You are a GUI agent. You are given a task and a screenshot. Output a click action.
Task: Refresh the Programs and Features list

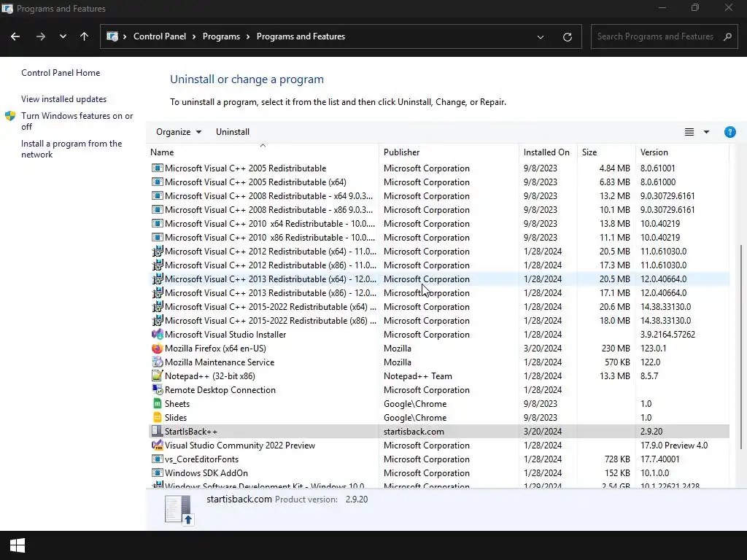pos(568,36)
